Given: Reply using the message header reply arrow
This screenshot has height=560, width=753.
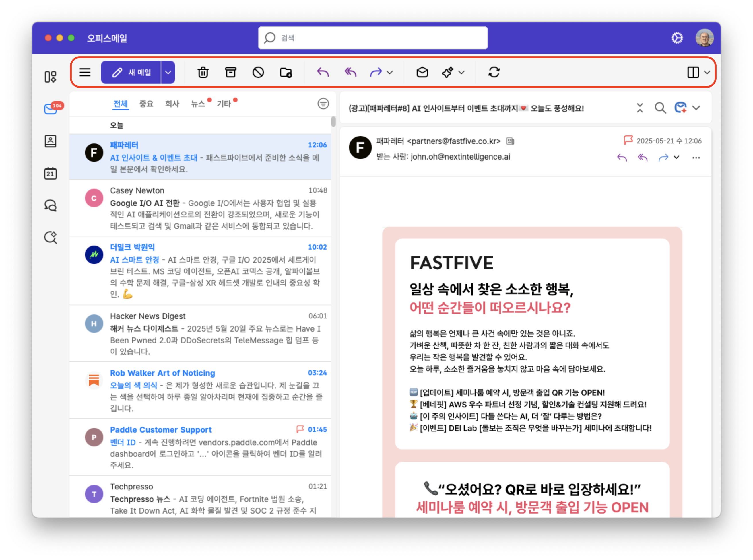Looking at the screenshot, I should coord(622,157).
